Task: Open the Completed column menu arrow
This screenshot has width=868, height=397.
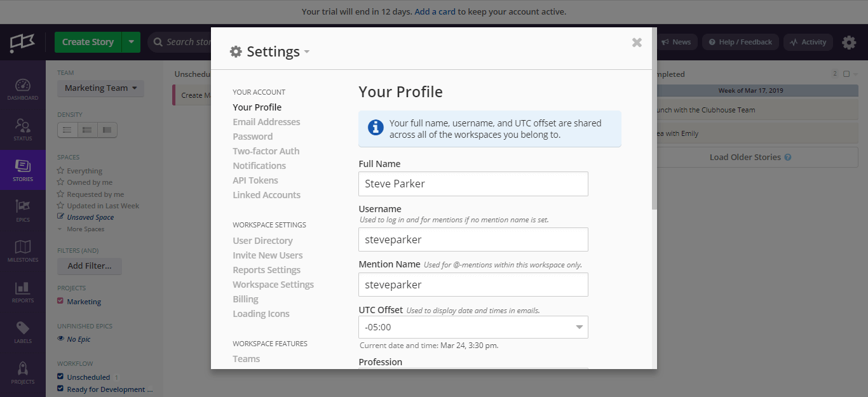Action: [x=855, y=74]
